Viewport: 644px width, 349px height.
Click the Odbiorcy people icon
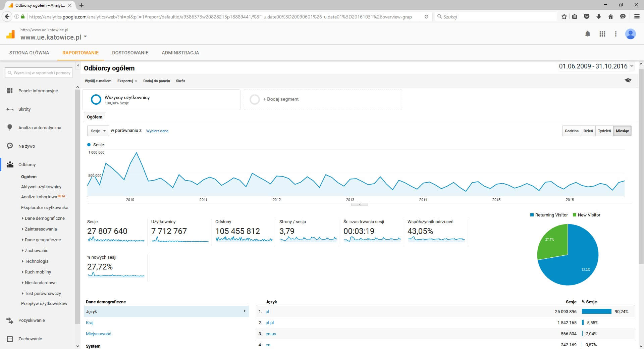click(x=10, y=164)
